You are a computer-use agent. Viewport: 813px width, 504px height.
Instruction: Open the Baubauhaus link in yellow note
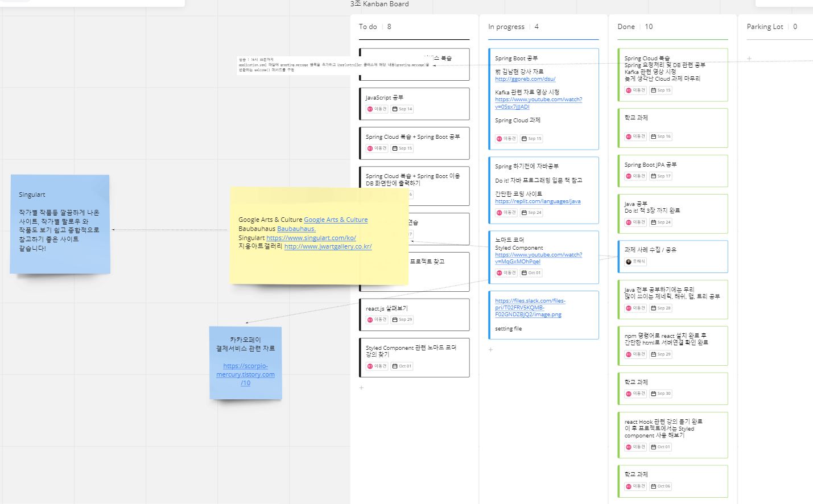pyautogui.click(x=296, y=229)
